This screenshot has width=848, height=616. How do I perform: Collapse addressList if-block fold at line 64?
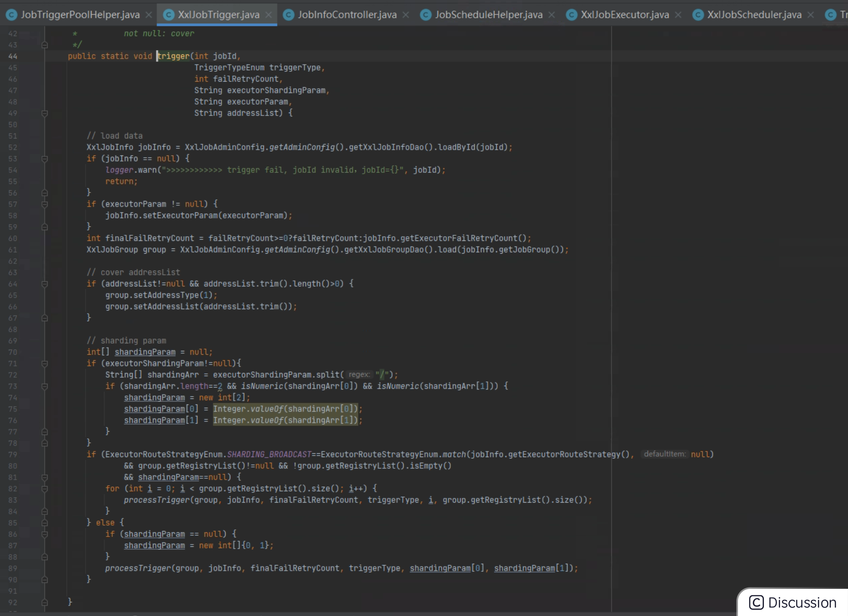coord(45,284)
